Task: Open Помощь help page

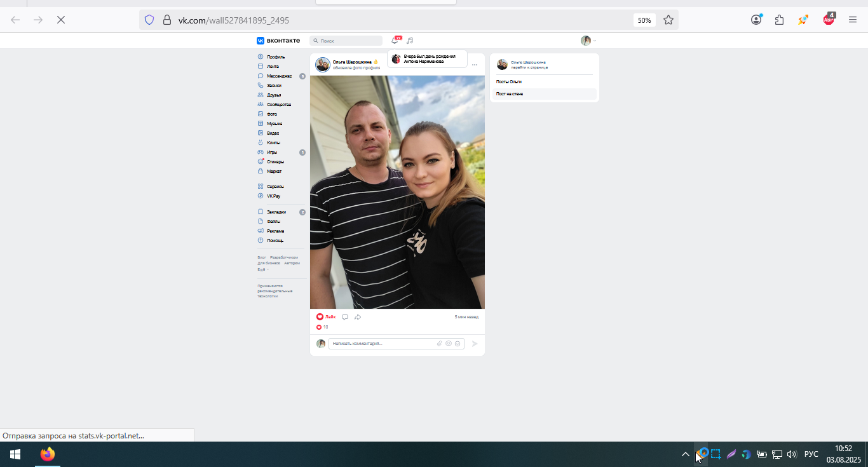Action: [275, 240]
